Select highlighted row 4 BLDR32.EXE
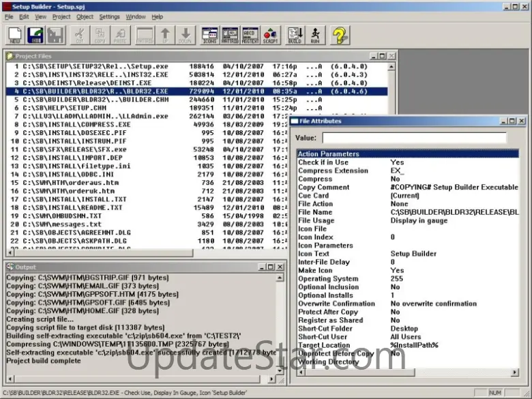Screen dimensions: 532x399 click(x=197, y=91)
